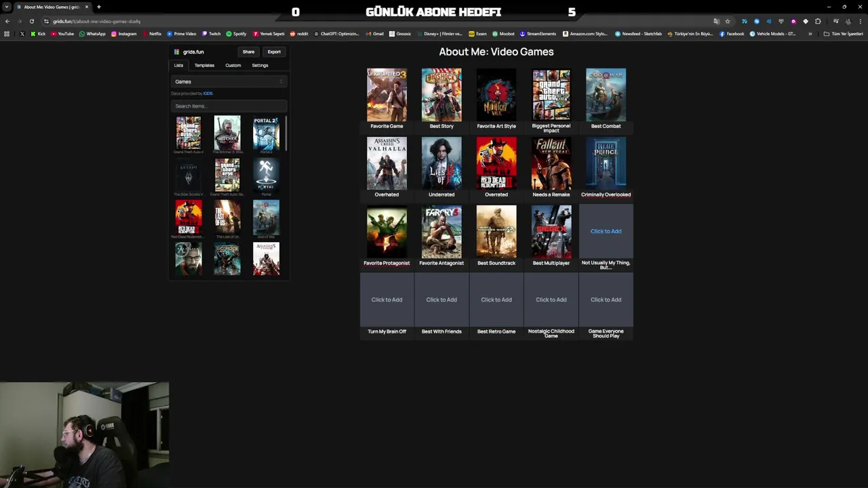The image size is (868, 488).
Task: Click to Add in Not Usually My Thing slot
Action: 606,231
